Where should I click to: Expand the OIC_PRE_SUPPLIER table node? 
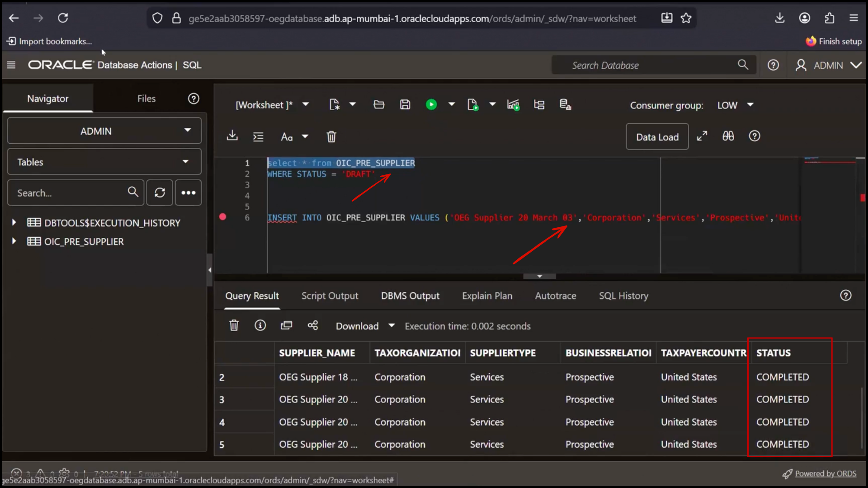[14, 241]
